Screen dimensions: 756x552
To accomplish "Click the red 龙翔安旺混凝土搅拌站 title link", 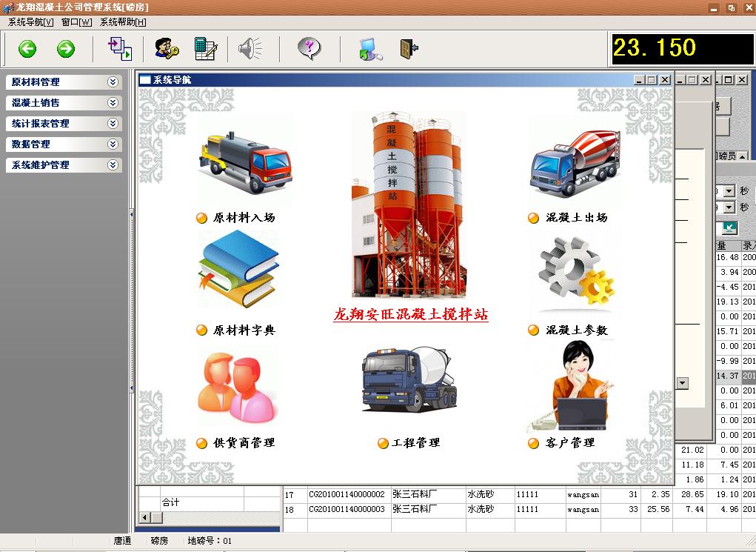I will pyautogui.click(x=410, y=315).
